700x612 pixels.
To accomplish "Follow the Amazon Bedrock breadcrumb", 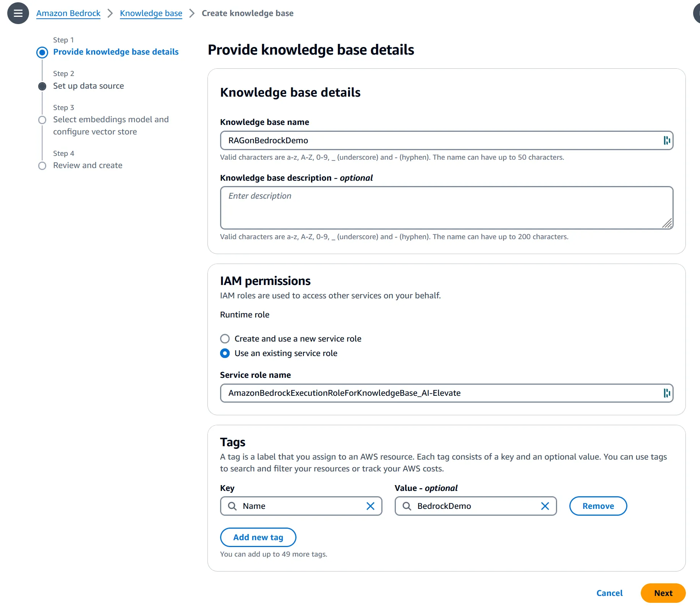I will tap(68, 13).
